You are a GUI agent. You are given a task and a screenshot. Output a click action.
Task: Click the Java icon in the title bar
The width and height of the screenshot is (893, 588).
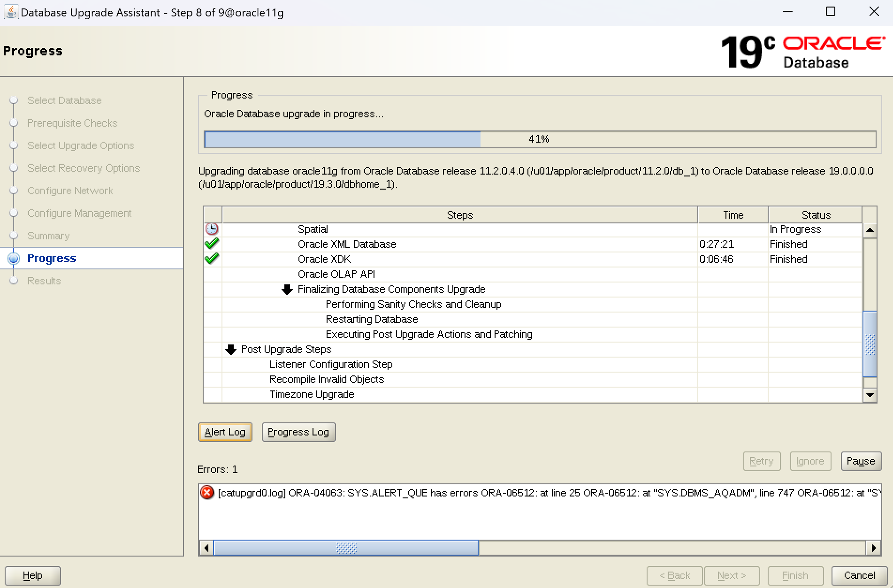coord(11,12)
